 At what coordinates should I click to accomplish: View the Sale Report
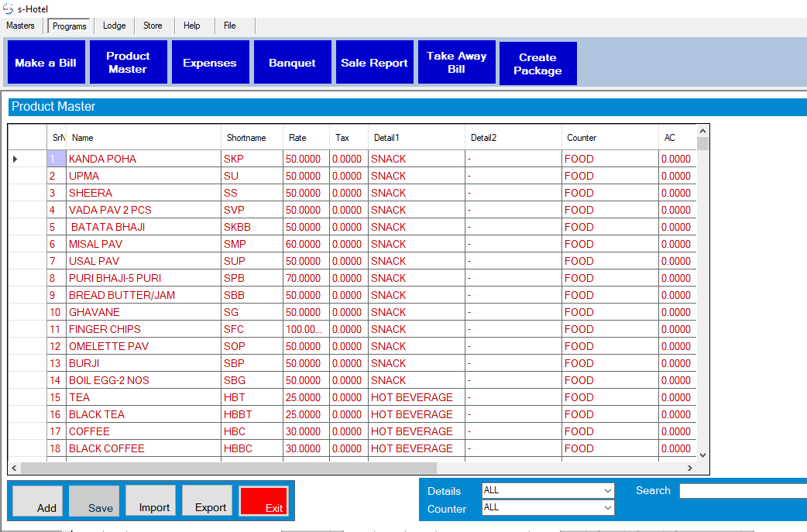pyautogui.click(x=374, y=63)
